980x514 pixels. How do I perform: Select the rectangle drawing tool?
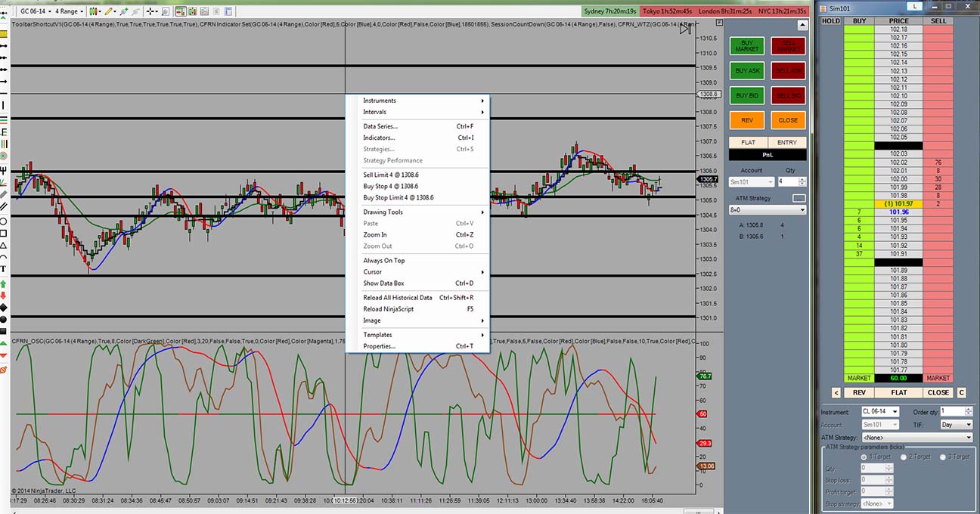[x=5, y=233]
